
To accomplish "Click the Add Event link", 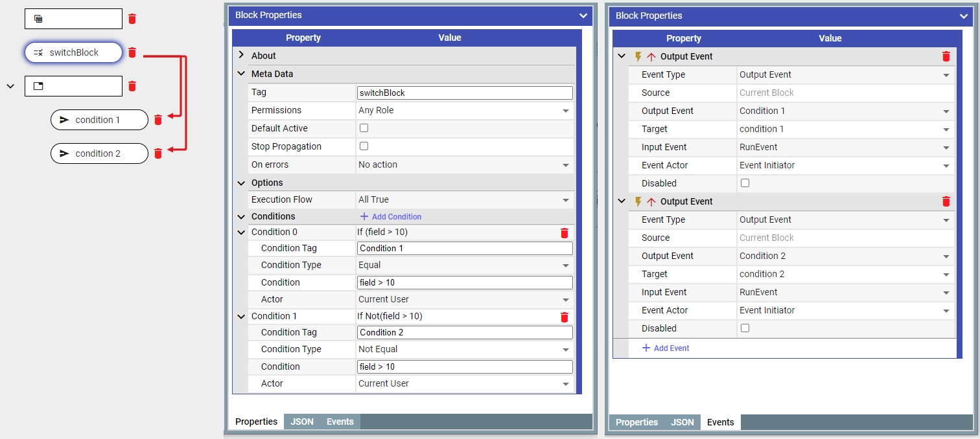I will (666, 348).
